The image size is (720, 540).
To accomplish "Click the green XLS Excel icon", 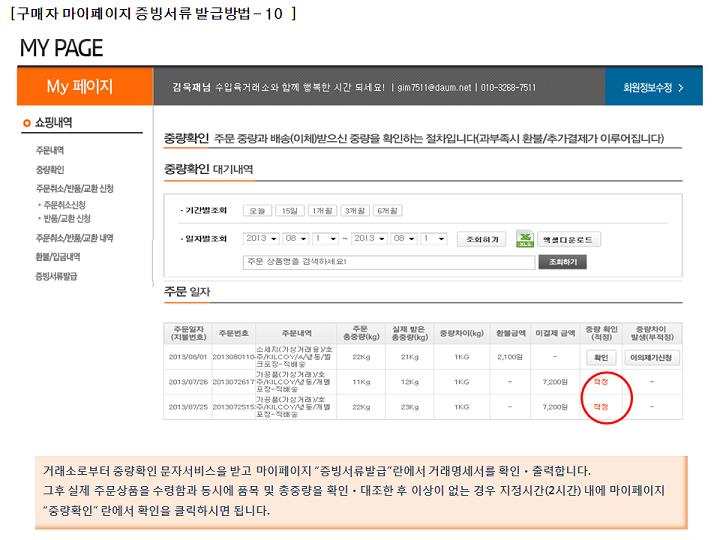I will [525, 240].
